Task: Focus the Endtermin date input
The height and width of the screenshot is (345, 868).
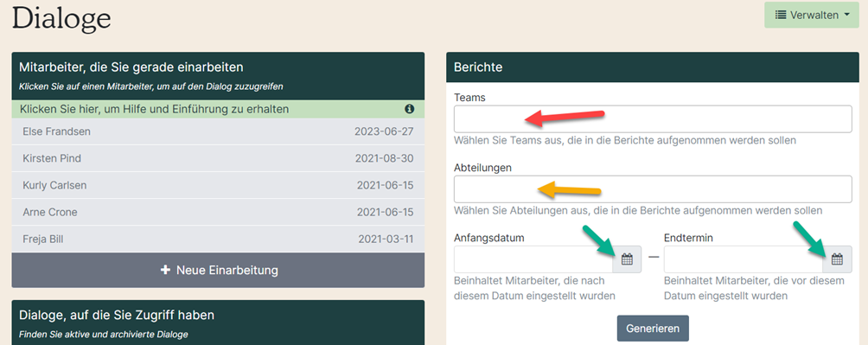Action: tap(744, 259)
